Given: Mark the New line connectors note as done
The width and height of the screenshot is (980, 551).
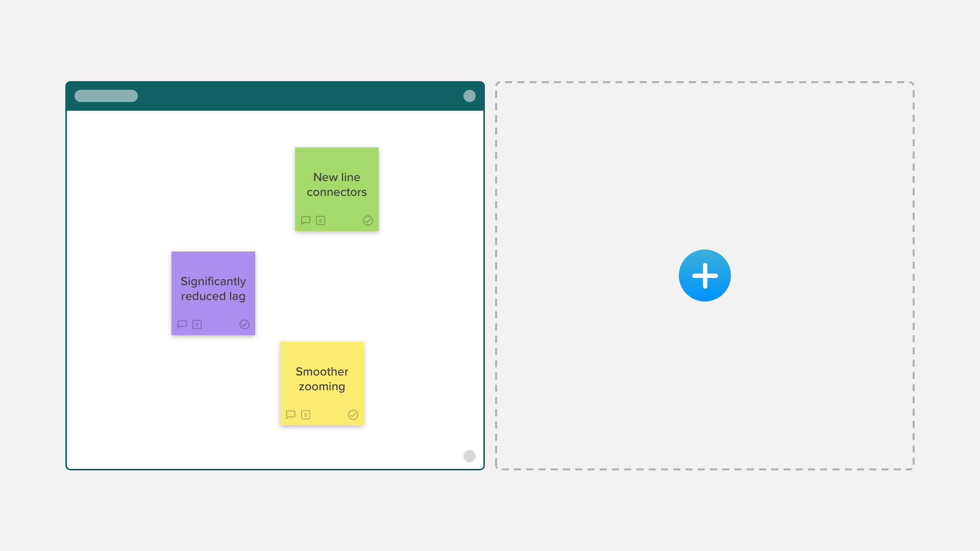Looking at the screenshot, I should (368, 220).
